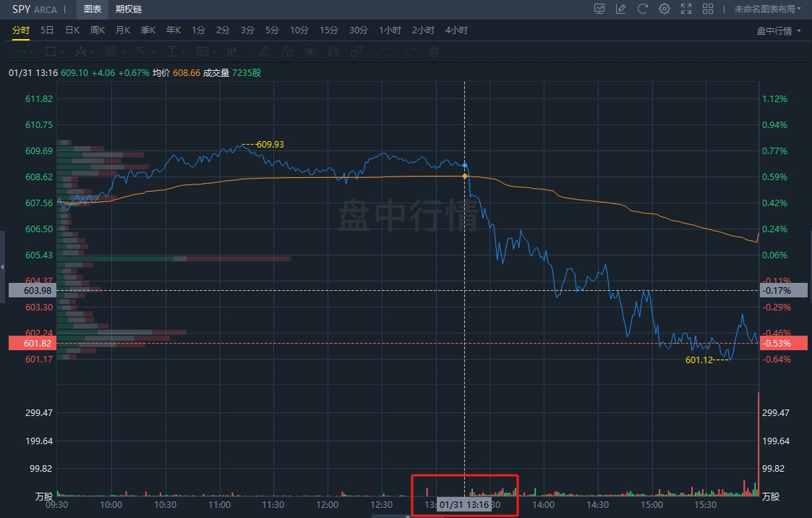Click the chart monitor icon
This screenshot has width=812, height=518.
[x=599, y=9]
